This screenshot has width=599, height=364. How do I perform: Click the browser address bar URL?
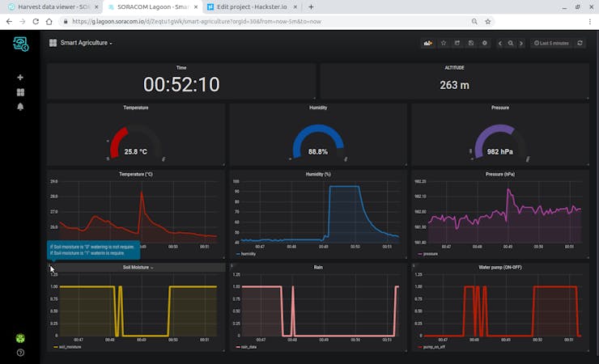coord(197,21)
